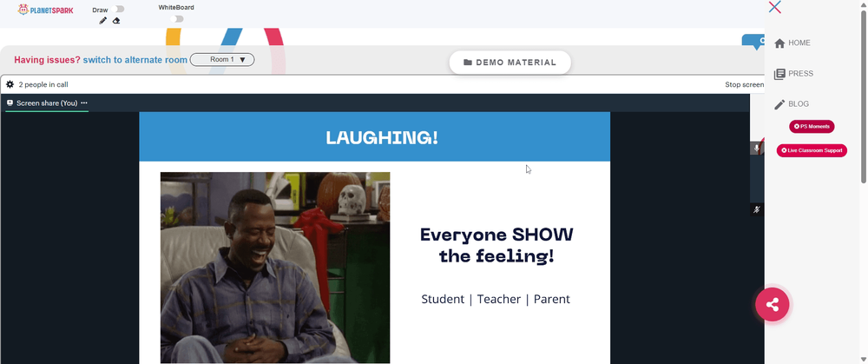Open Live Classroom Support
Viewport: 868px width, 364px height.
tap(812, 150)
